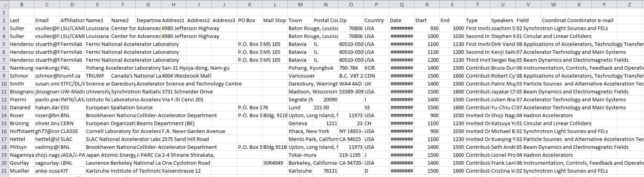Click the 'Field' header cell
Screen dimensions: 644x177
(x=528, y=20)
